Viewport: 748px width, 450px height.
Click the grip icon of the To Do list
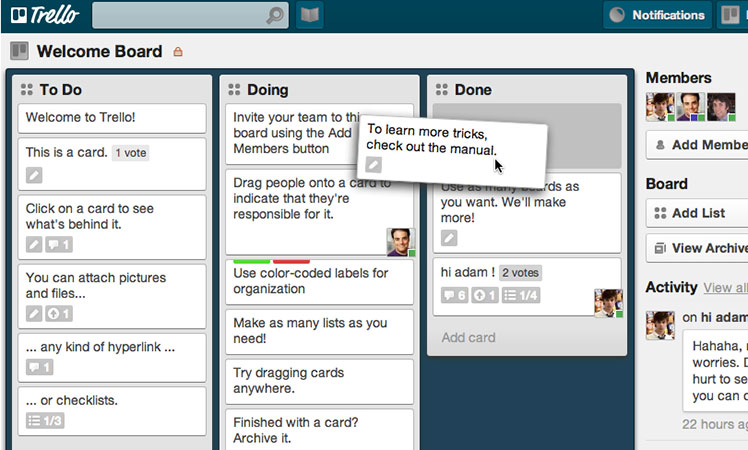pyautogui.click(x=27, y=89)
